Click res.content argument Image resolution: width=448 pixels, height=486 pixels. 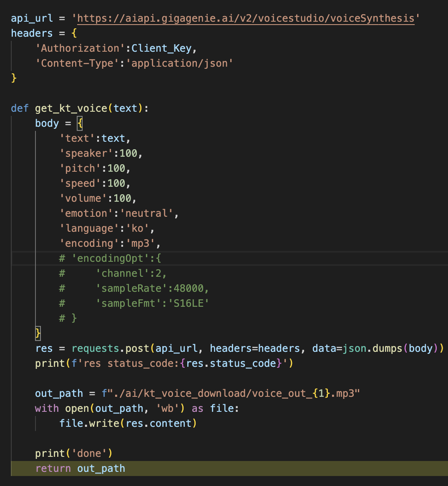coord(158,423)
